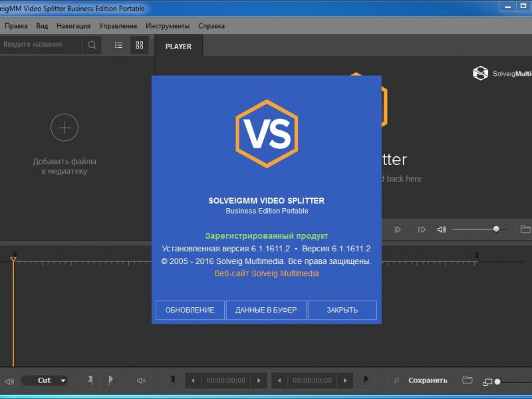Open the Инструменты menu
Viewport: 532px width, 399px height.
coord(168,26)
